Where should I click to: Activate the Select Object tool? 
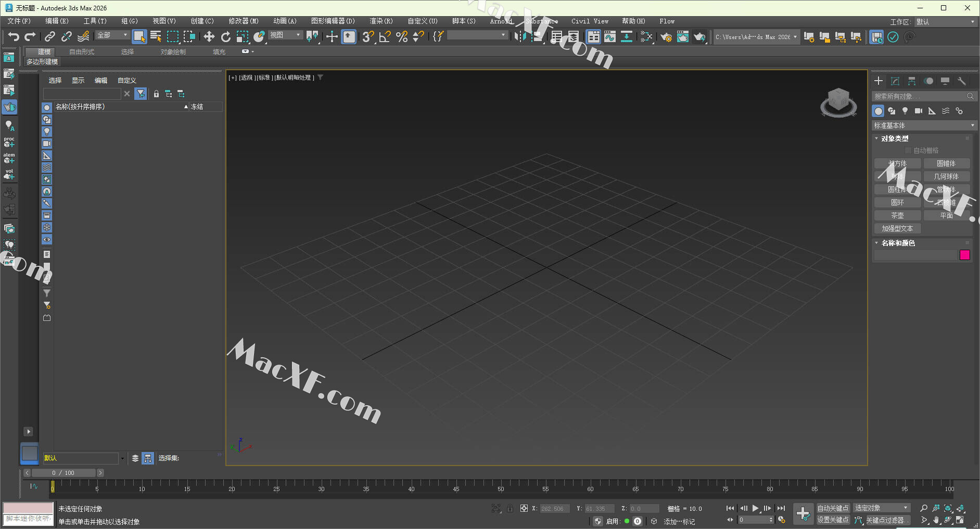tap(139, 36)
